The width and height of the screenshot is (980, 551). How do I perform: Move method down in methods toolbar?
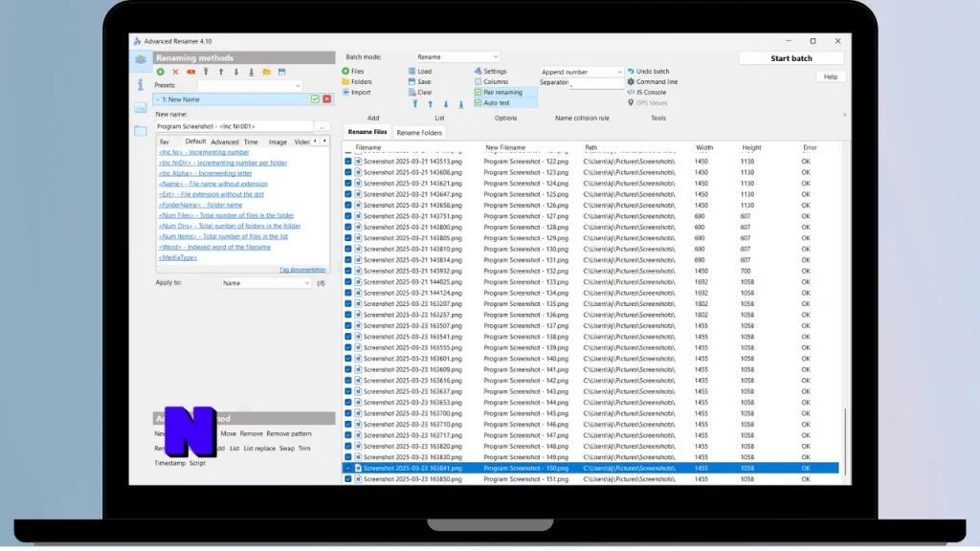point(236,72)
